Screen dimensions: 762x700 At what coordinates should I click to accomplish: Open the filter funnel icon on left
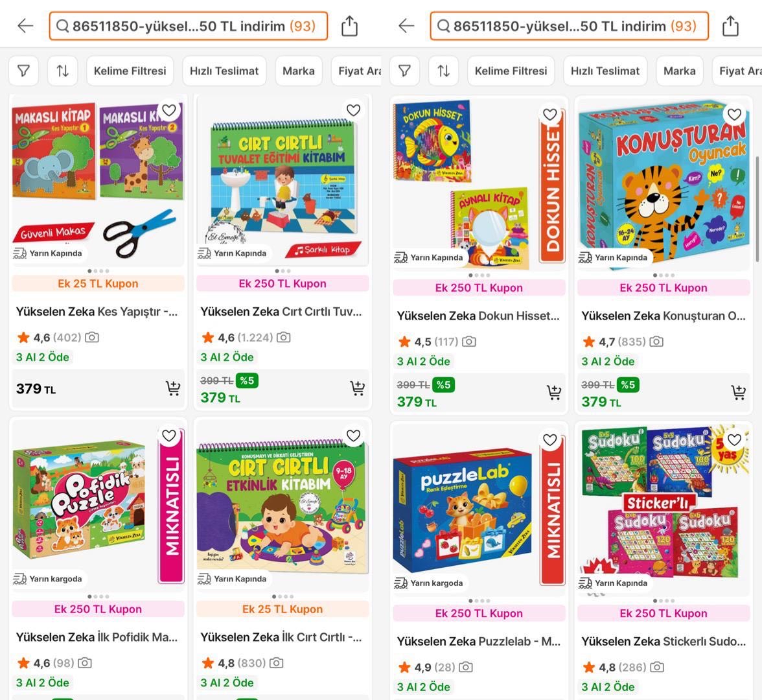tap(23, 71)
